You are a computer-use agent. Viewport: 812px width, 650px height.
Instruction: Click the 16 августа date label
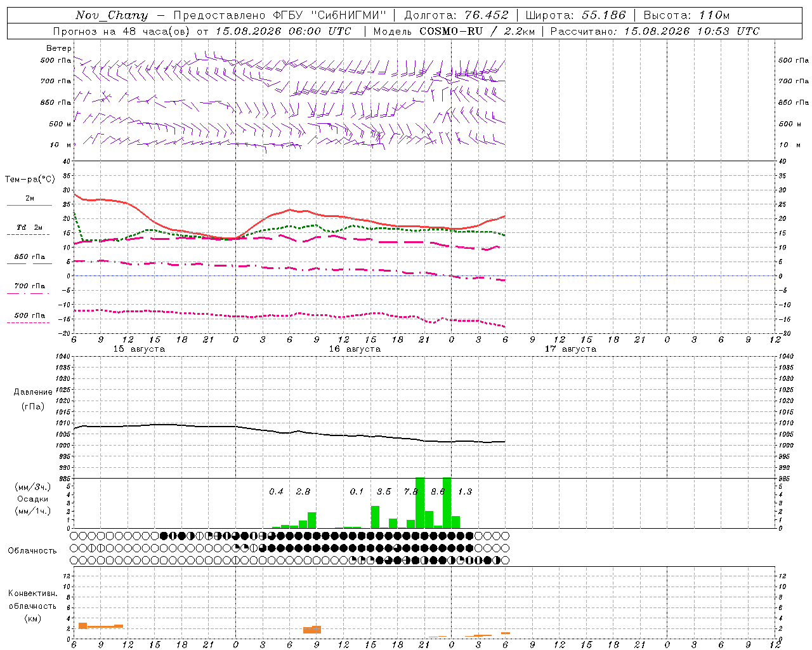tap(355, 349)
